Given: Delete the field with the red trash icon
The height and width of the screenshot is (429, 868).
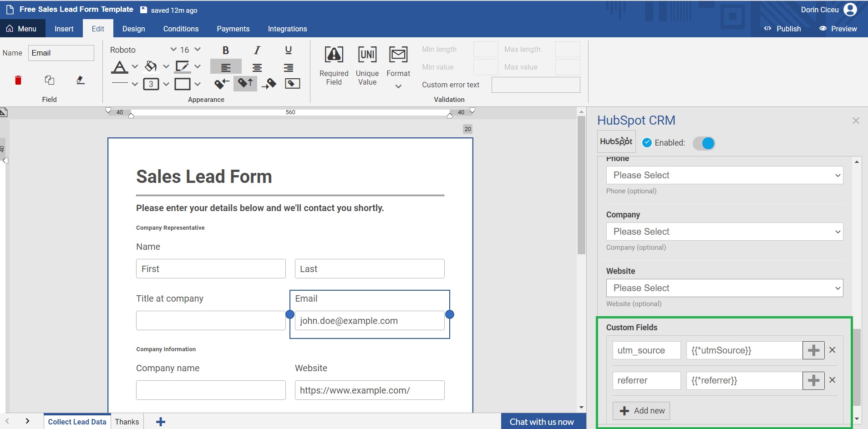Looking at the screenshot, I should pyautogui.click(x=18, y=81).
